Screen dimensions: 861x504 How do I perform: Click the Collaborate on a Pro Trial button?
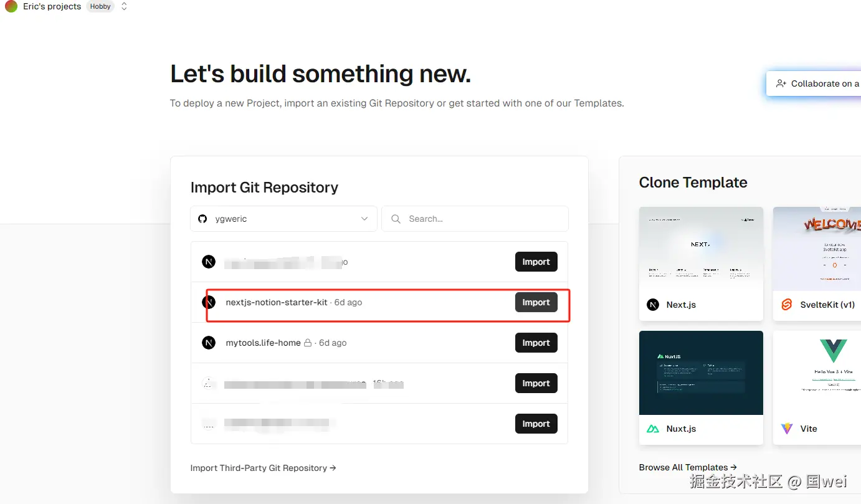816,83
